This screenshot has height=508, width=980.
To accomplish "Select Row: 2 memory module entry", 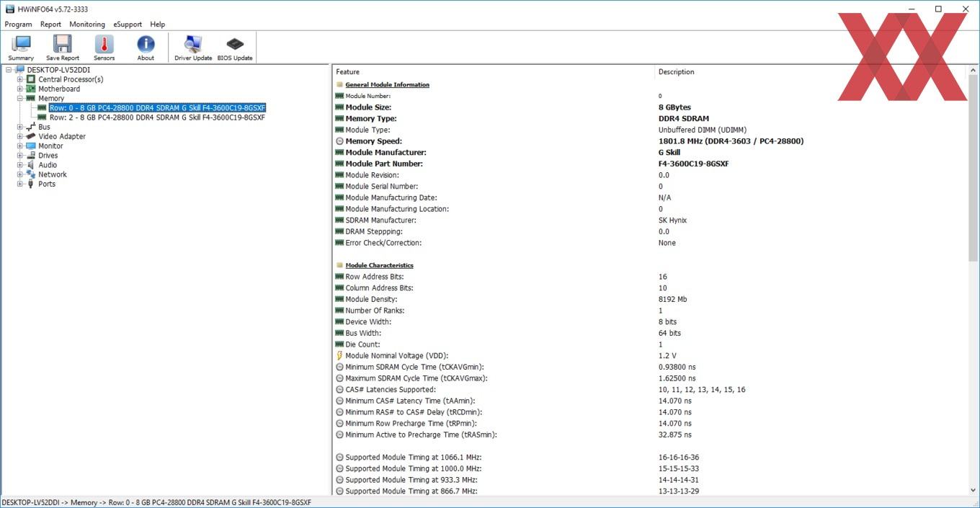I will pyautogui.click(x=157, y=117).
